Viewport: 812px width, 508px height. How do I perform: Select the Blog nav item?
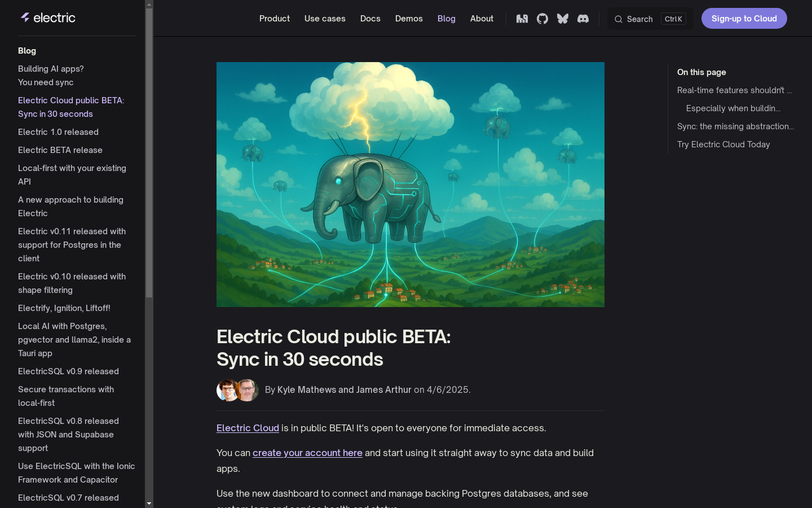pyautogui.click(x=447, y=19)
